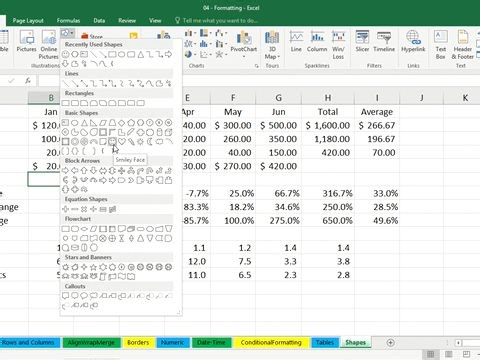Open Header & Footer
480x360 pixels.
click(463, 45)
